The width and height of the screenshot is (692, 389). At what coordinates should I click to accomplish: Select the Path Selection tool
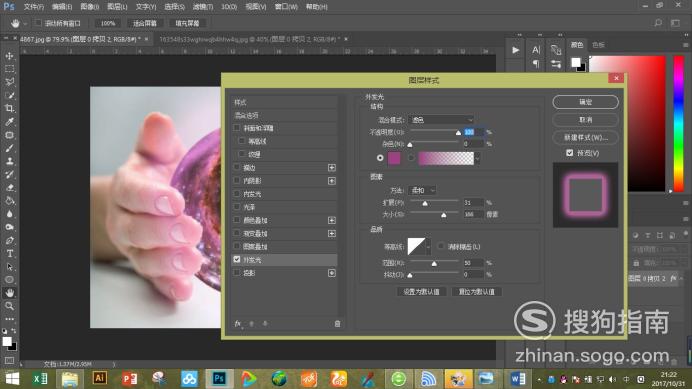9,267
